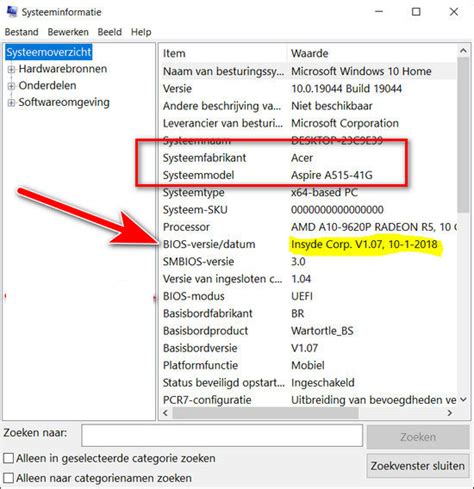The image size is (474, 489).
Task: Click the Zoeken button
Action: point(418,437)
